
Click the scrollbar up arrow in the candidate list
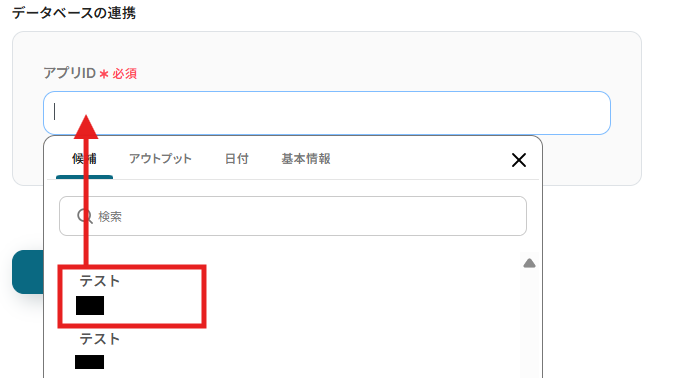pyautogui.click(x=529, y=263)
